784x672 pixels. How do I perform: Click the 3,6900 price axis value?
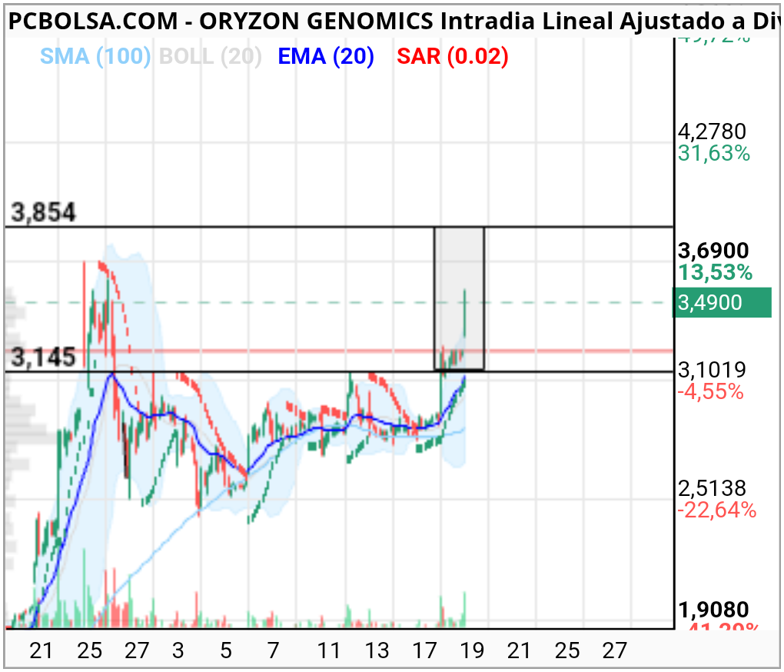pyautogui.click(x=713, y=251)
